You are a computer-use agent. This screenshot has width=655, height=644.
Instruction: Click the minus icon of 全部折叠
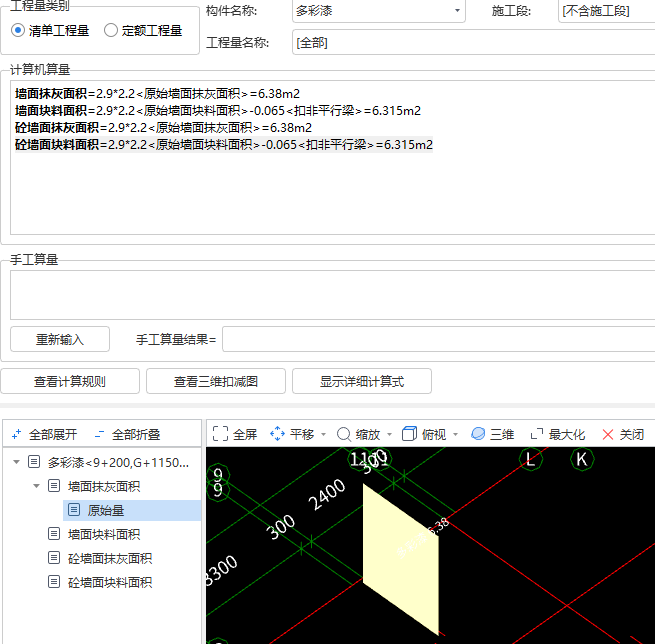[99, 434]
